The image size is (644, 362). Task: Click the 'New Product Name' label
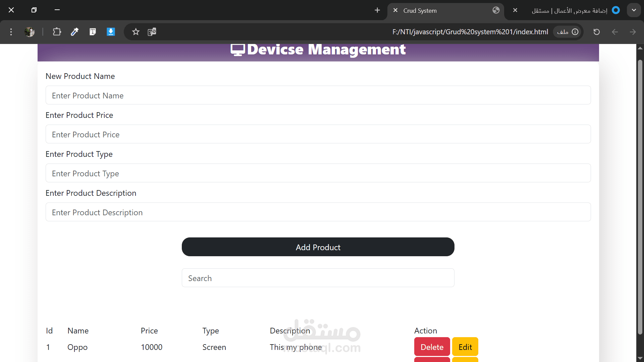pyautogui.click(x=80, y=76)
